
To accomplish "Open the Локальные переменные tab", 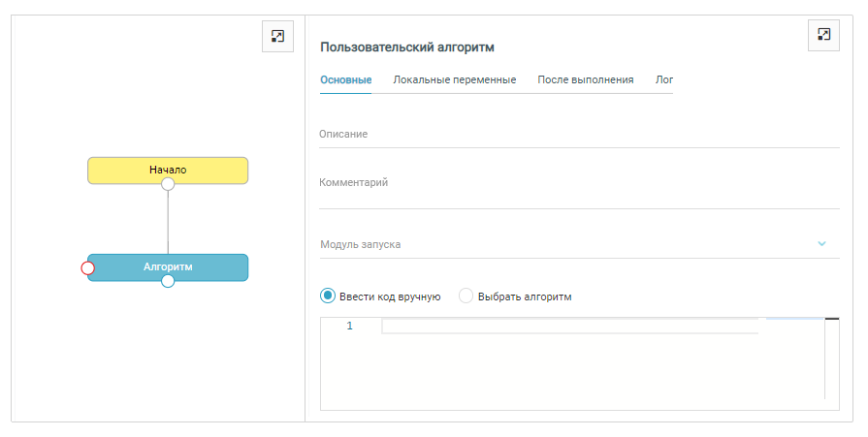I will (x=454, y=80).
